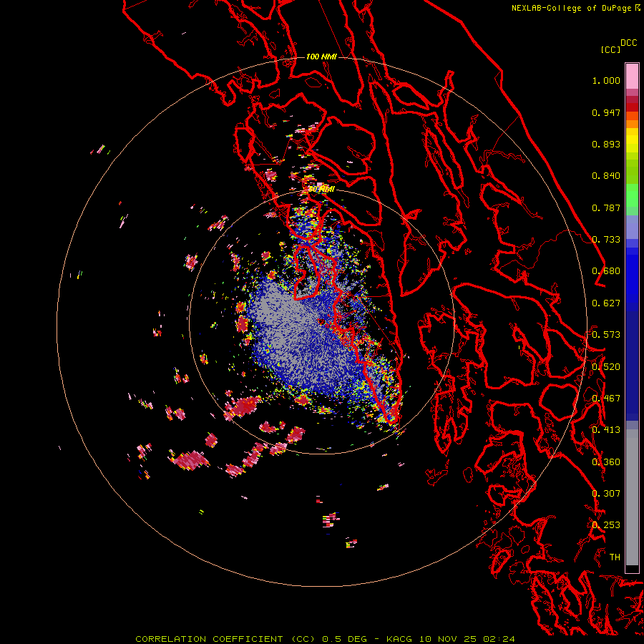Click the 0.947 color scale value

pos(606,112)
